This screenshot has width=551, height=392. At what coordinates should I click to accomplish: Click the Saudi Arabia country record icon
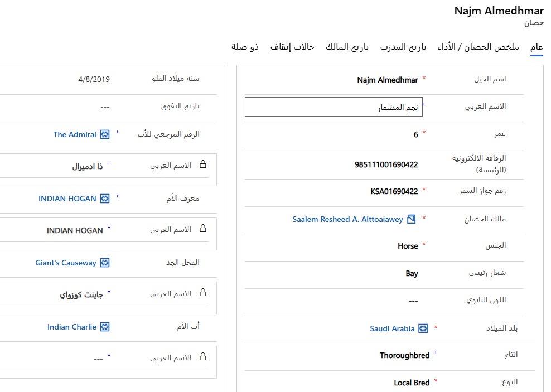(x=423, y=328)
